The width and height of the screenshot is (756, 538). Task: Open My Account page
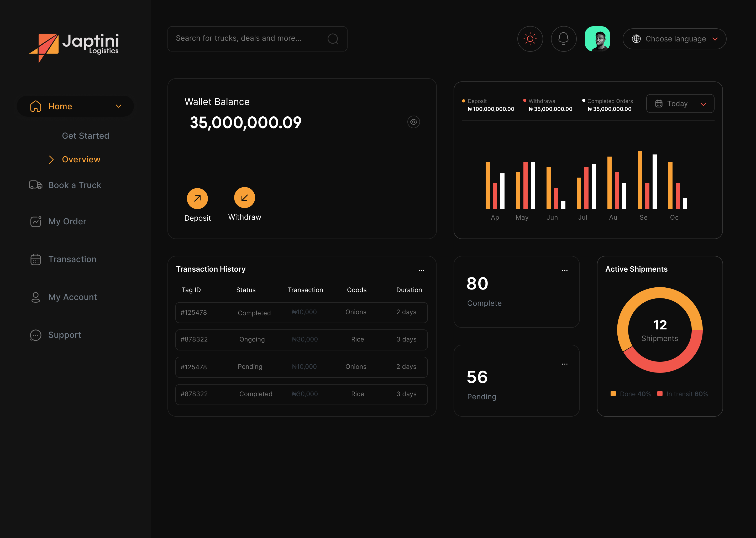tap(72, 297)
